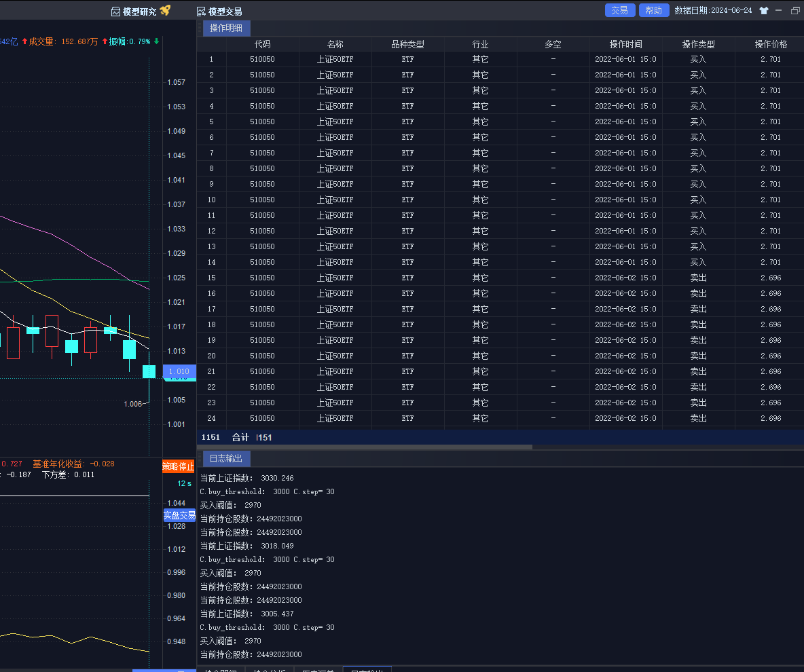Click the 策略停止 button
Image resolution: width=804 pixels, height=672 pixels.
tap(179, 466)
